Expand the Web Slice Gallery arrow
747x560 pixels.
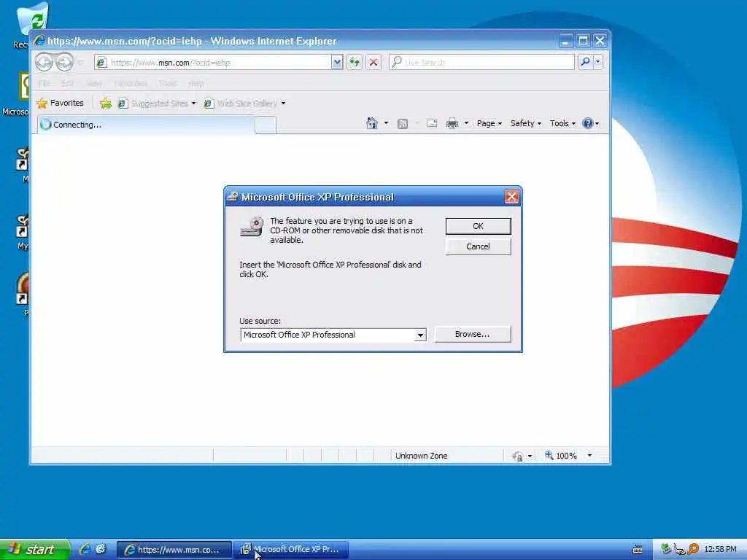click(284, 104)
